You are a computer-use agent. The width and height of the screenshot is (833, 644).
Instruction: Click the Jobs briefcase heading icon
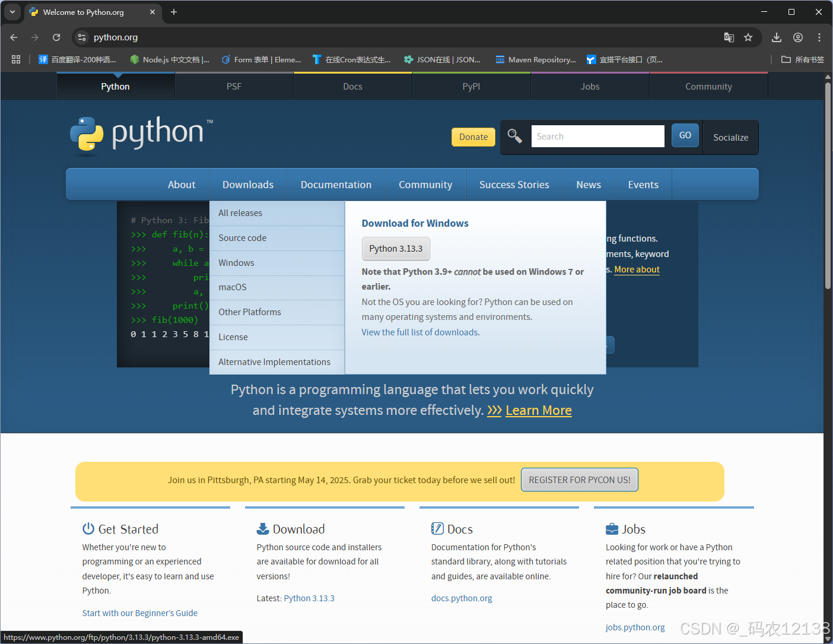pyautogui.click(x=612, y=529)
